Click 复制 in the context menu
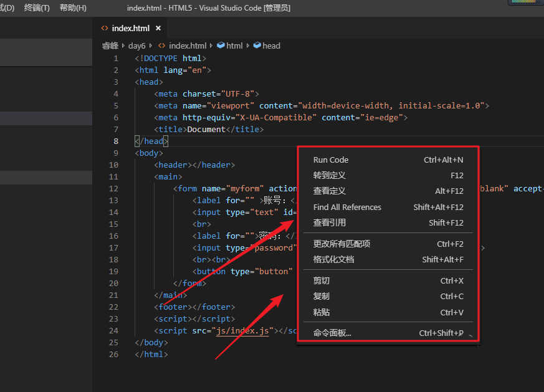 [322, 297]
